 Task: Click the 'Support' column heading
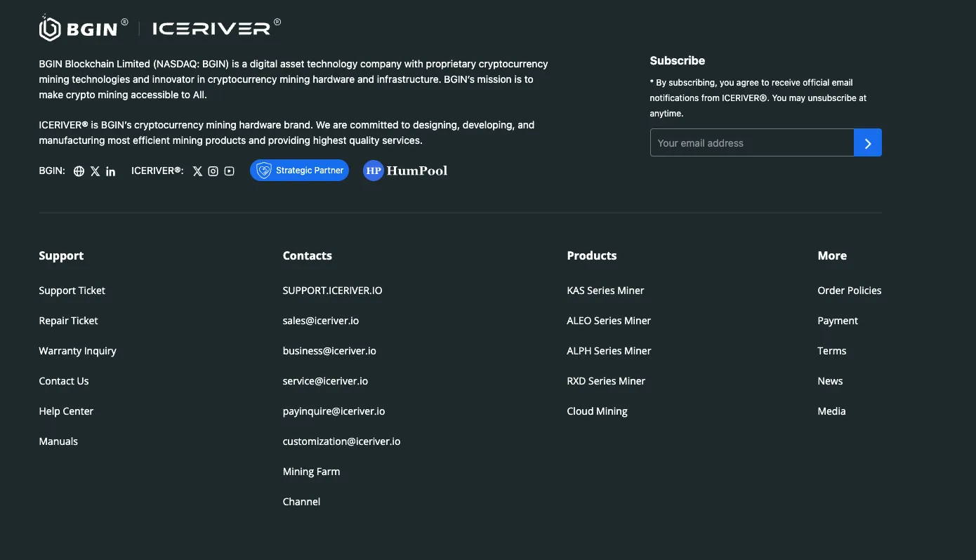(x=61, y=256)
